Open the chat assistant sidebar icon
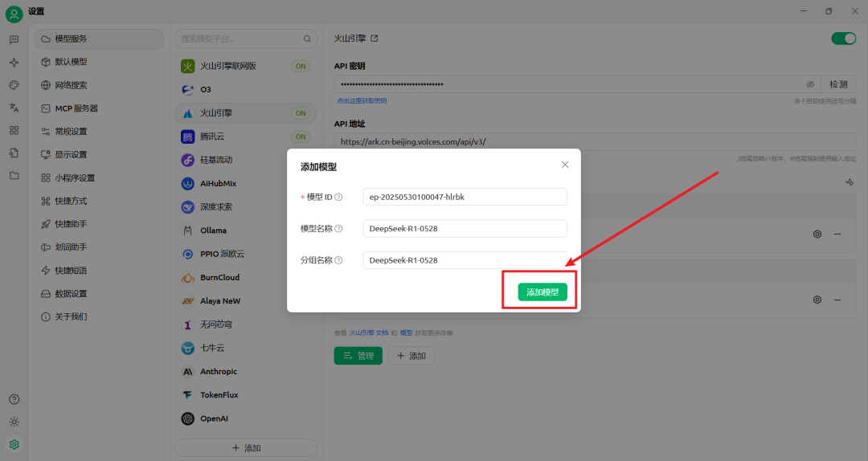868x461 pixels. click(14, 39)
